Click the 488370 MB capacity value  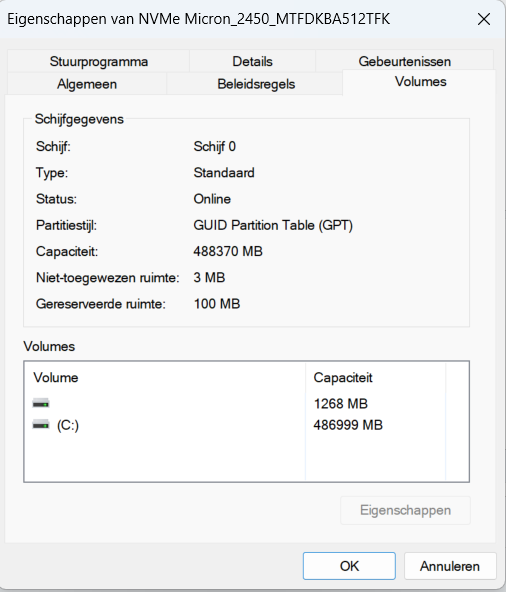[x=228, y=251]
